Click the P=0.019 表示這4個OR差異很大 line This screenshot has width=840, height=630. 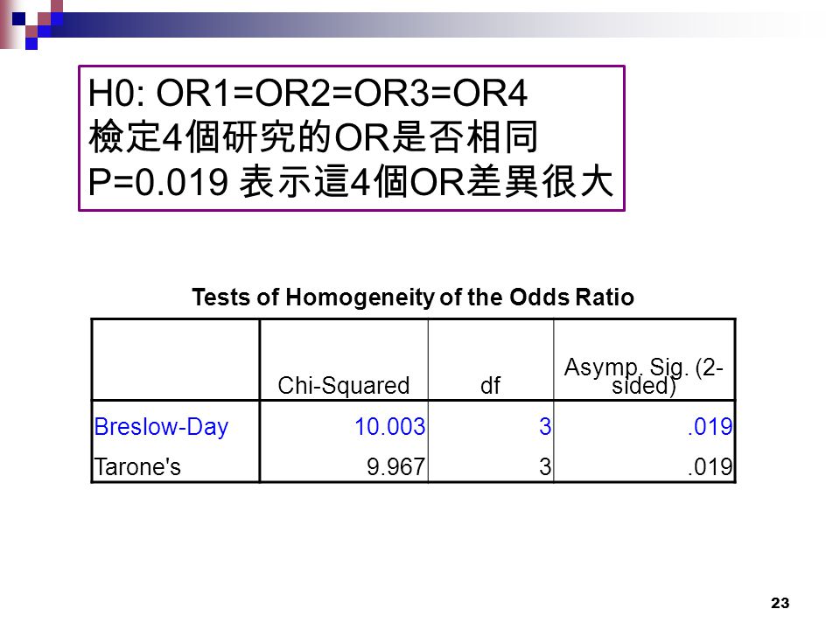[x=351, y=181]
